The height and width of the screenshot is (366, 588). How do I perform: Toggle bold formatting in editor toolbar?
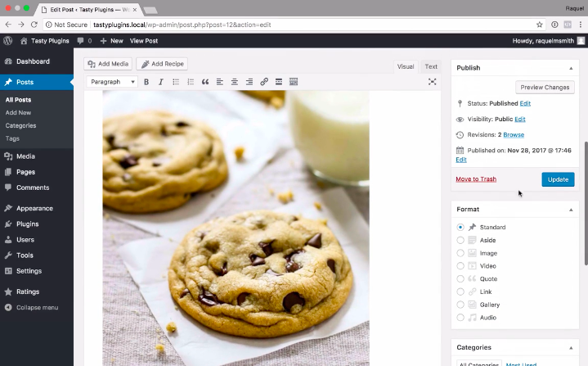coord(146,82)
